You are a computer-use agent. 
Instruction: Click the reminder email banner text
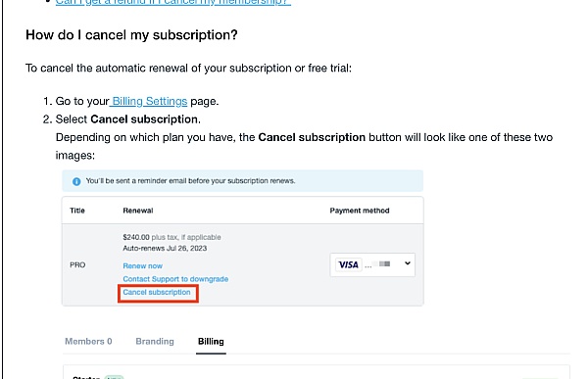pyautogui.click(x=190, y=181)
